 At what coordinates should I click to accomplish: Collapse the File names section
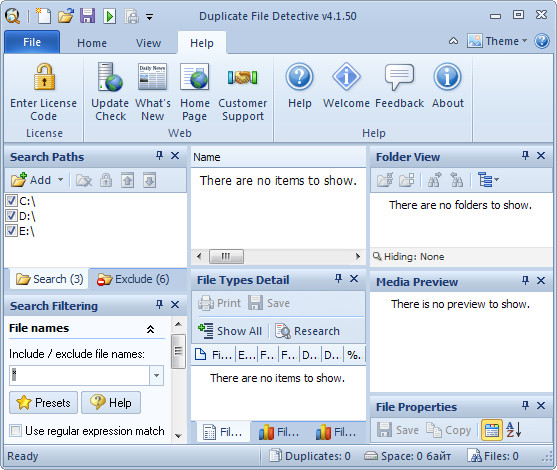(151, 329)
